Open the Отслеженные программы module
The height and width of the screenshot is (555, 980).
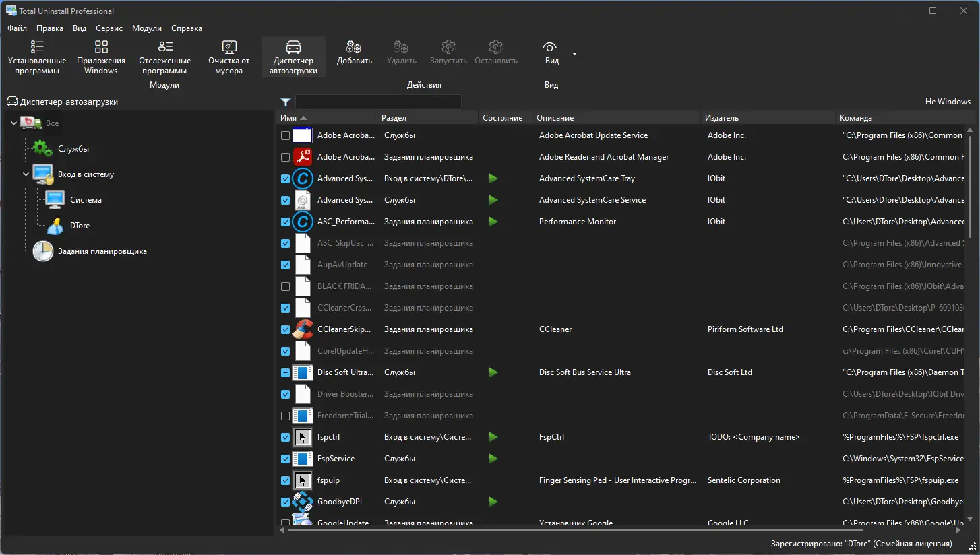coord(165,57)
